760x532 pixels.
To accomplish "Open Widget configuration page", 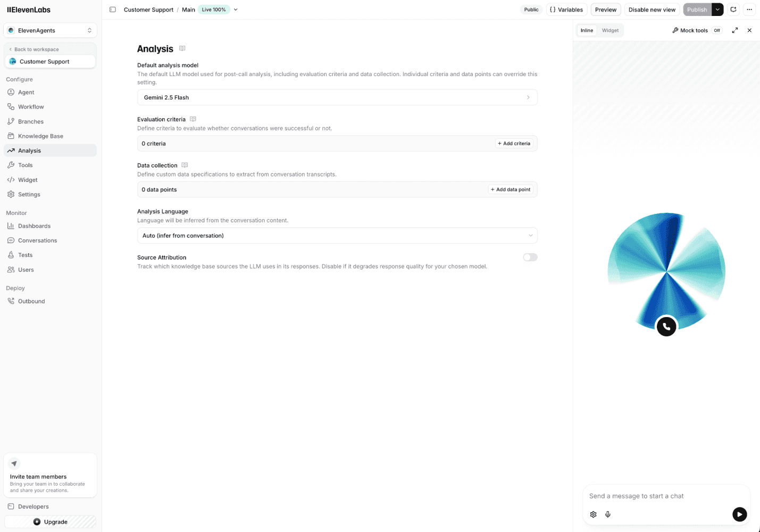I will point(50,180).
